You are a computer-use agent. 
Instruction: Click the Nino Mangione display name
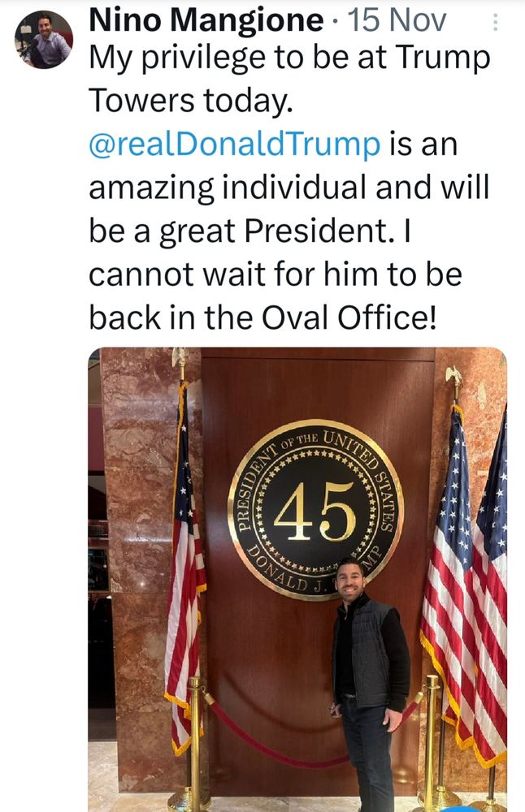(x=205, y=22)
